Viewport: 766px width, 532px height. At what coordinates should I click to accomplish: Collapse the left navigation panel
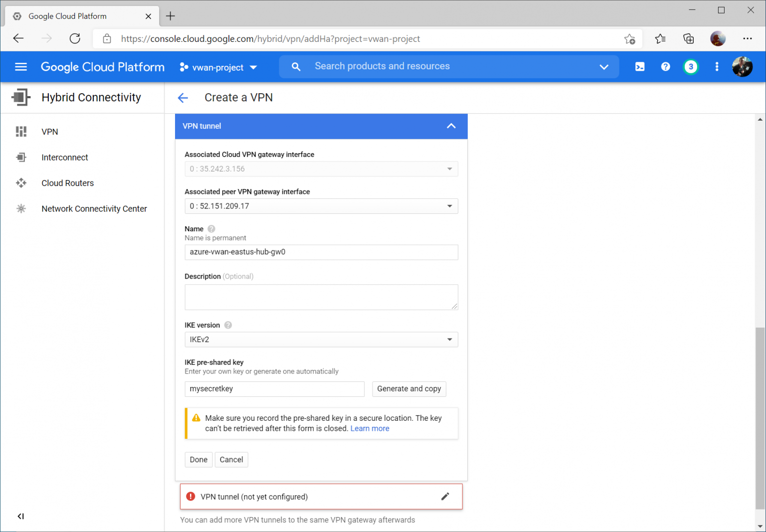coord(20,516)
